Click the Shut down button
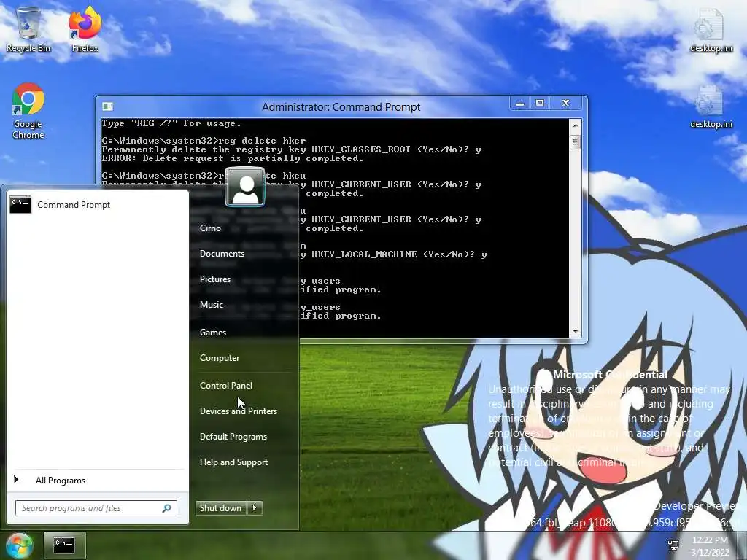The image size is (747, 560). click(x=220, y=508)
